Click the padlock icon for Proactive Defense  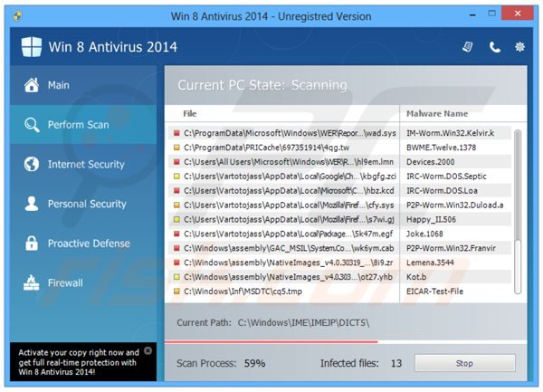(32, 244)
